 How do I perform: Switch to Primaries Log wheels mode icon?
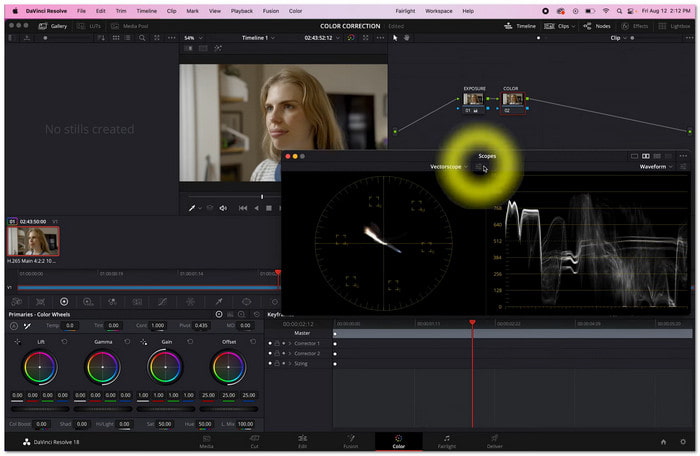(x=242, y=314)
